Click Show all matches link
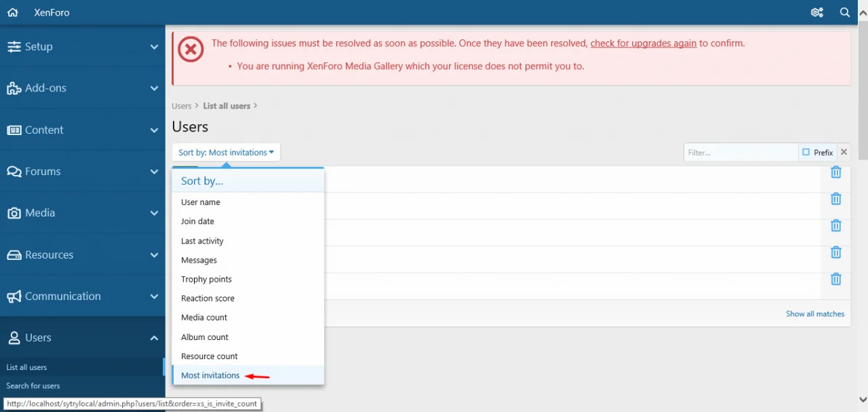This screenshot has width=868, height=412. [x=814, y=314]
